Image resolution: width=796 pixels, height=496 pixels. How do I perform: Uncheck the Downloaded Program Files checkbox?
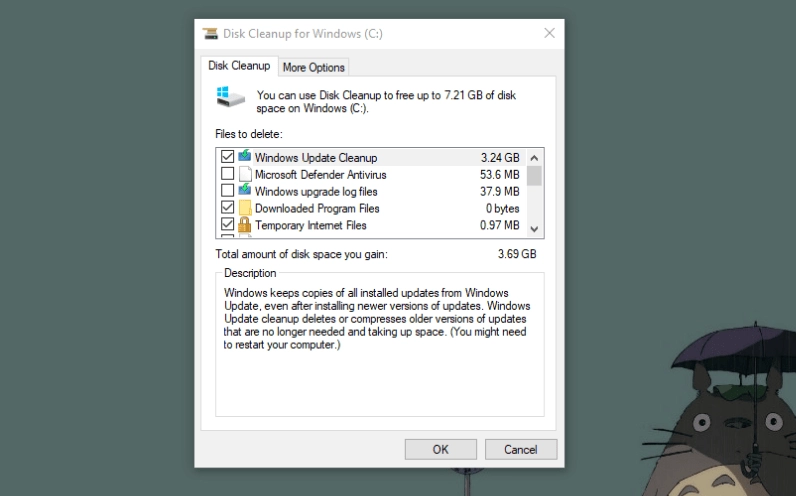(x=227, y=208)
